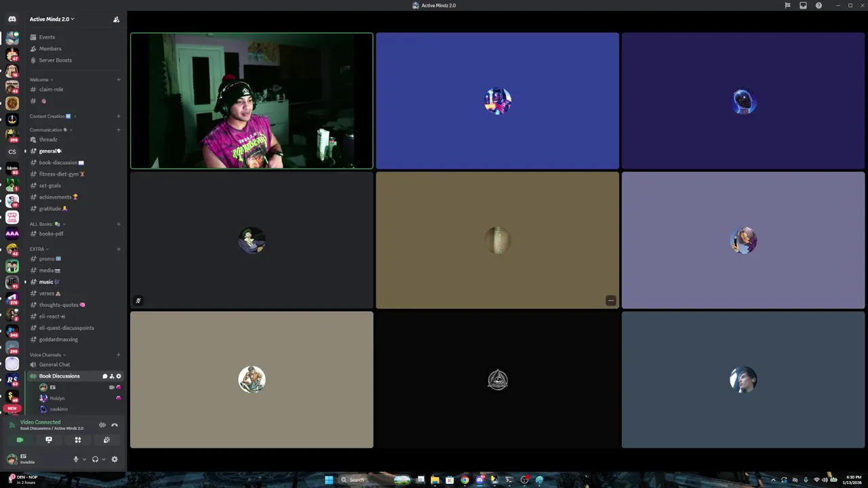Screen dimensions: 868x488
Task: Open the gratitude channel
Action: pyautogui.click(x=75, y=209)
